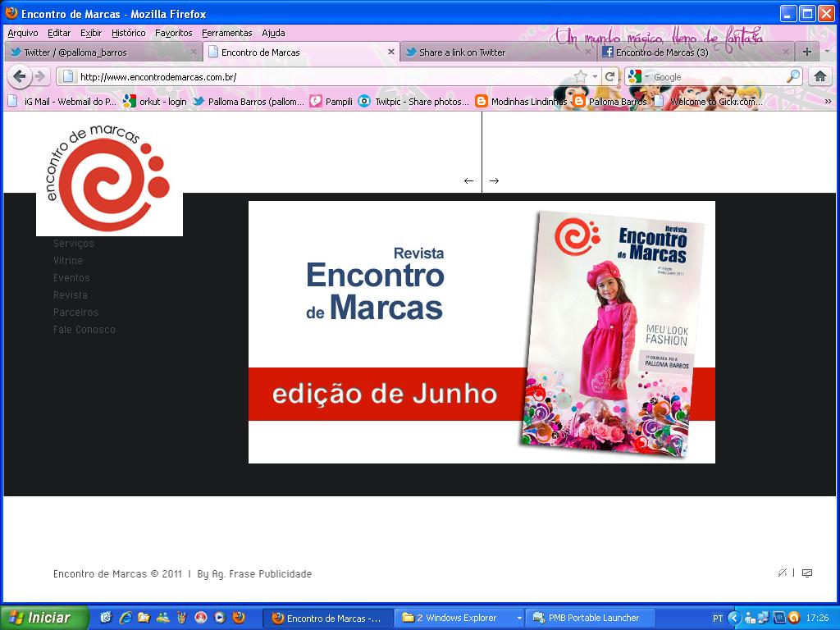The width and height of the screenshot is (840, 630).
Task: Show next slide with the right arrow
Action: click(x=494, y=181)
